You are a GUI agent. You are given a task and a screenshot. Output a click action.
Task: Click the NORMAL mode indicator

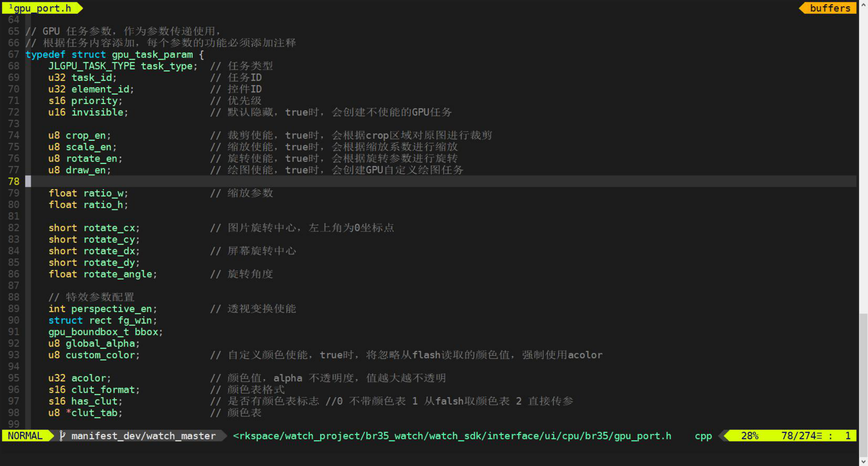click(x=25, y=436)
